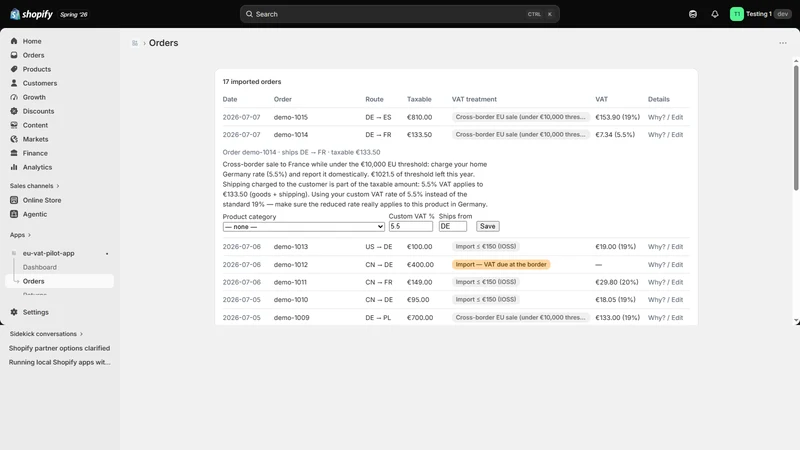The width and height of the screenshot is (800, 450).
Task: Click Why? / Edit for demo-1013
Action: [x=665, y=246]
